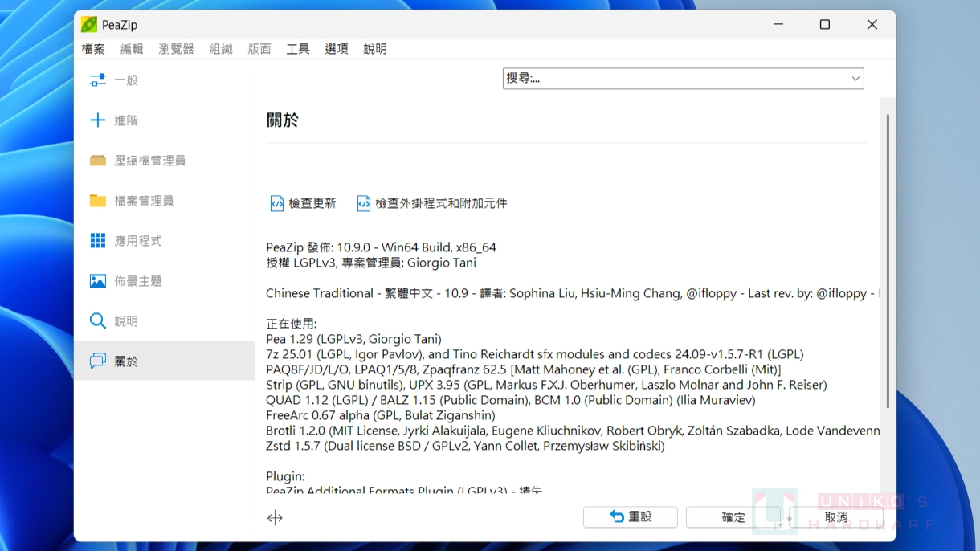The height and width of the screenshot is (551, 980).
Task: Switch to 應用程式 settings page
Action: pyautogui.click(x=165, y=241)
